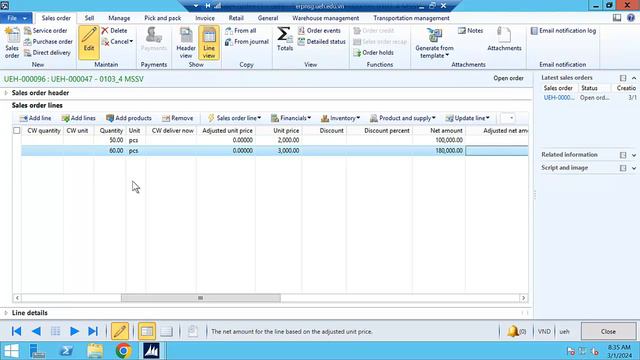View Detailed status
The image size is (640, 360).
322,42
